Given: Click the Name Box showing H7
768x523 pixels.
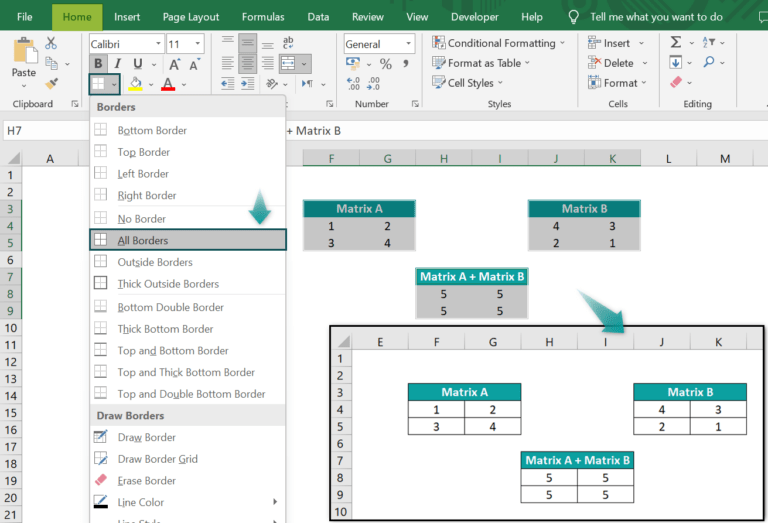Looking at the screenshot, I should tap(46, 131).
